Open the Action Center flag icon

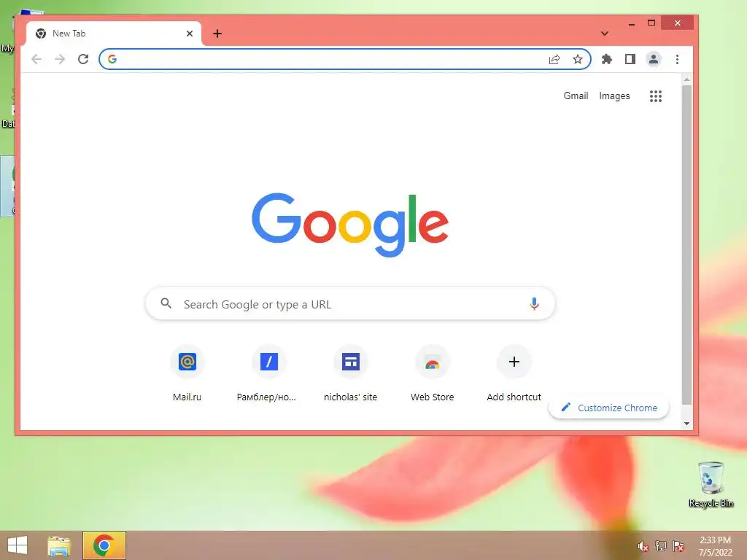(678, 546)
